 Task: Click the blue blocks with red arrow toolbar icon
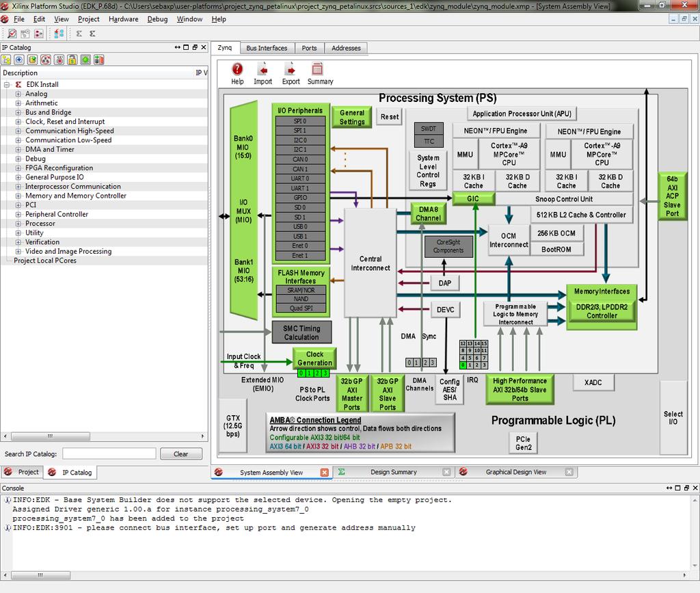pos(59,34)
